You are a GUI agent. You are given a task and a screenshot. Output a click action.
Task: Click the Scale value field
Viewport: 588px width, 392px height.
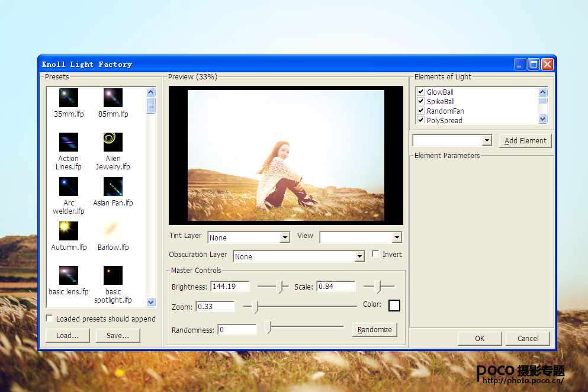click(336, 286)
